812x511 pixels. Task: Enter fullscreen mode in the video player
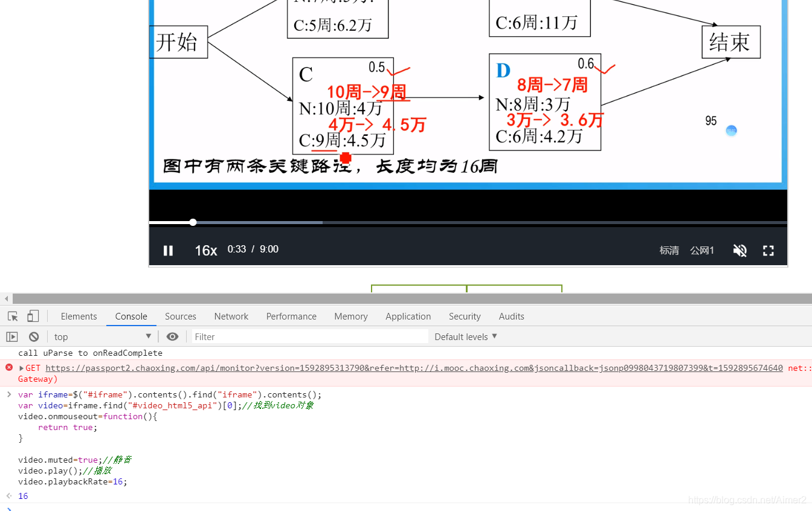pos(768,250)
